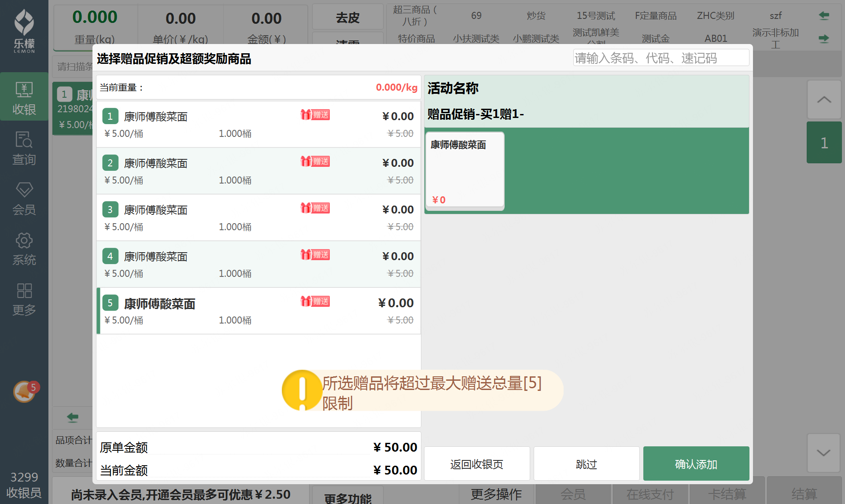The image size is (845, 504).
Task: Click the 赠送 gift badge on row 2
Action: coord(315,162)
